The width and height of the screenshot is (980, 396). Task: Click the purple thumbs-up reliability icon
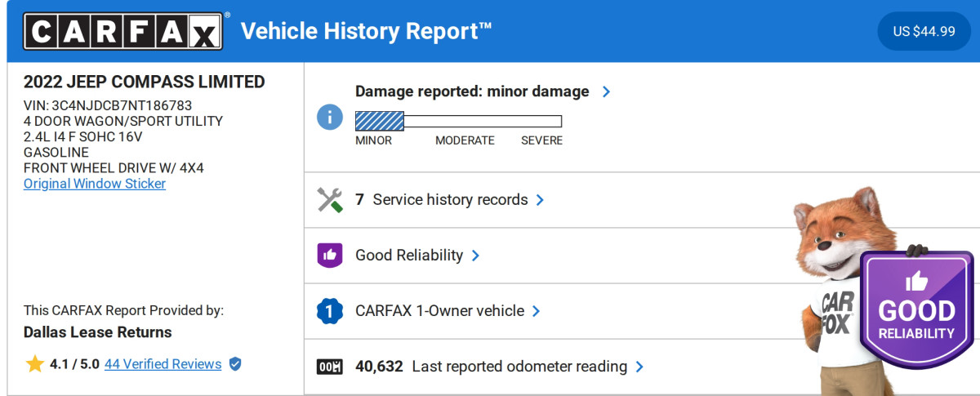pyautogui.click(x=329, y=256)
